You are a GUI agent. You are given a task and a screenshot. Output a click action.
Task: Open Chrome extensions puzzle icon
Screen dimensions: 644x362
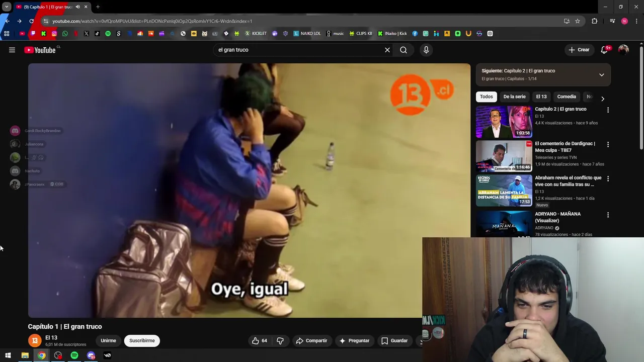coord(595,21)
